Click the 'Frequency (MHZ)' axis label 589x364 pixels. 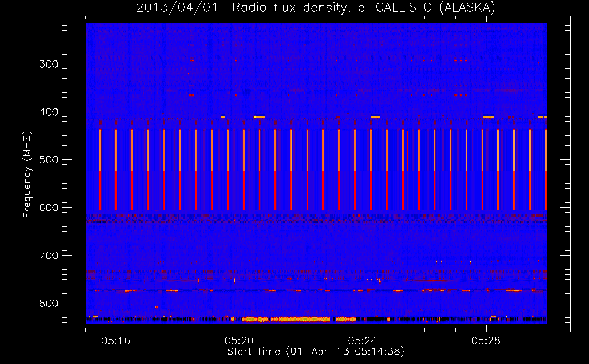[x=27, y=174]
